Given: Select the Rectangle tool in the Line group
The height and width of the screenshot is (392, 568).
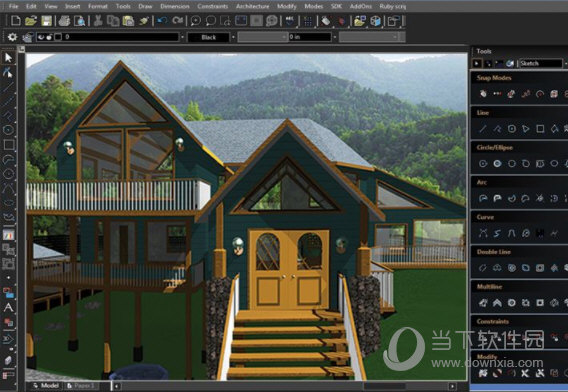Looking at the screenshot, I should [540, 129].
